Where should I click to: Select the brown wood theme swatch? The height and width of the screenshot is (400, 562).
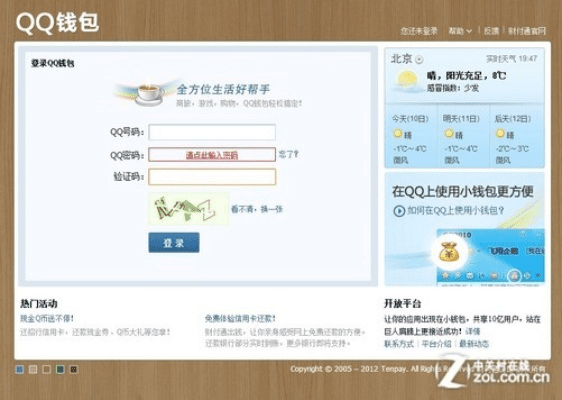(46, 369)
